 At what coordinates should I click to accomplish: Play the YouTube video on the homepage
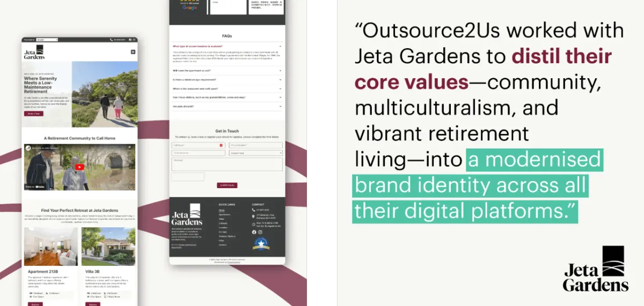[x=79, y=167]
